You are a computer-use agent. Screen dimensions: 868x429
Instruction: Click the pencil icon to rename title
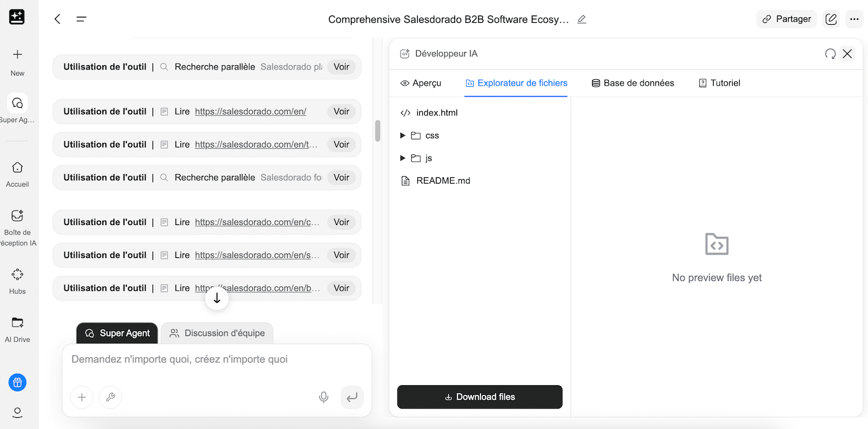coord(582,19)
